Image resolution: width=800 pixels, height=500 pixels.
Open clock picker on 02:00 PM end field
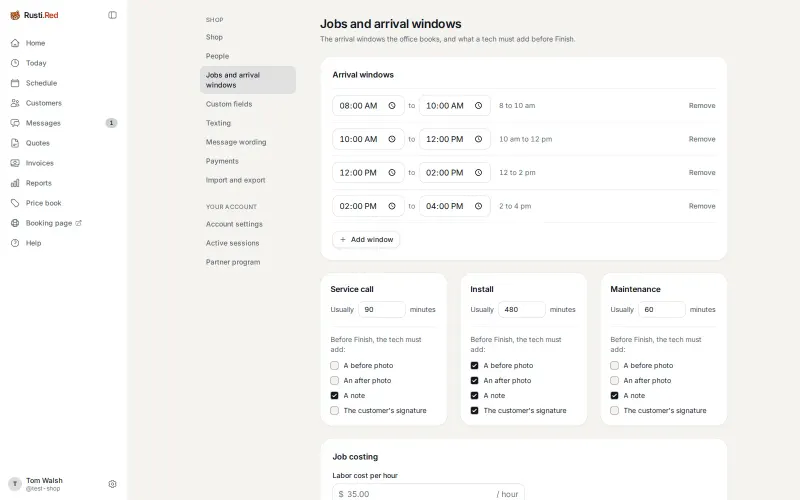click(479, 172)
